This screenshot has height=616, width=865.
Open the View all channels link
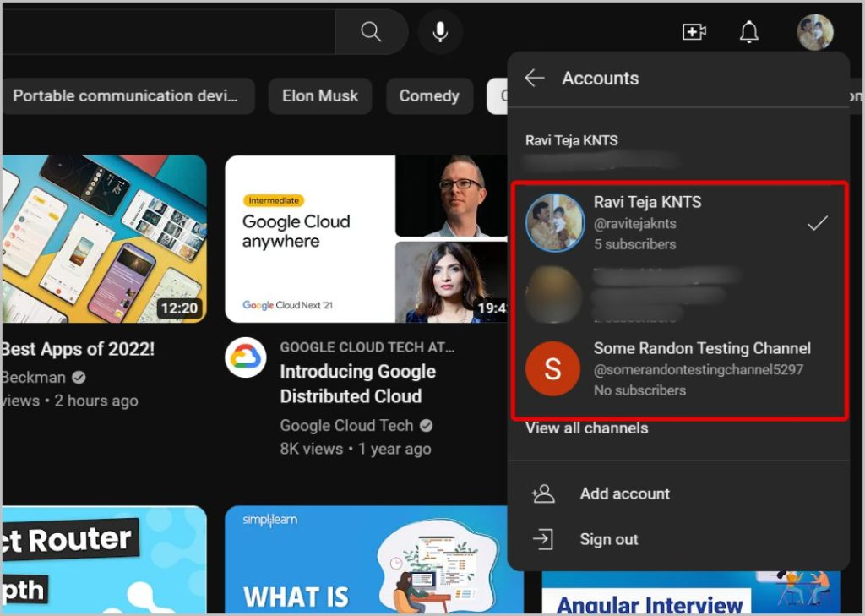(x=586, y=428)
